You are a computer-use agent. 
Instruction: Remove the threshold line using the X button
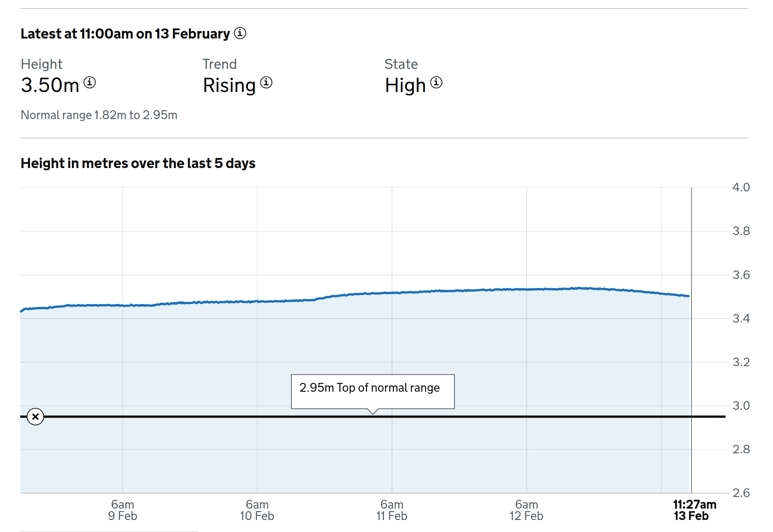[x=35, y=417]
